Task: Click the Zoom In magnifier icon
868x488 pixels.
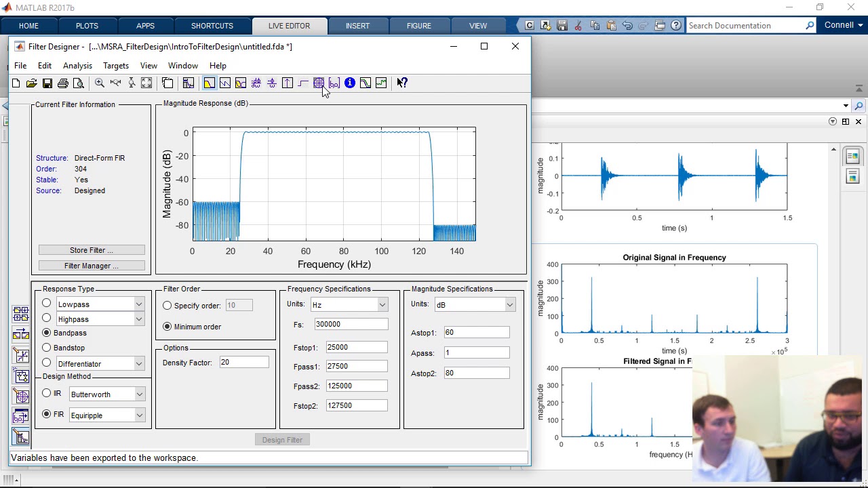Action: [x=100, y=83]
